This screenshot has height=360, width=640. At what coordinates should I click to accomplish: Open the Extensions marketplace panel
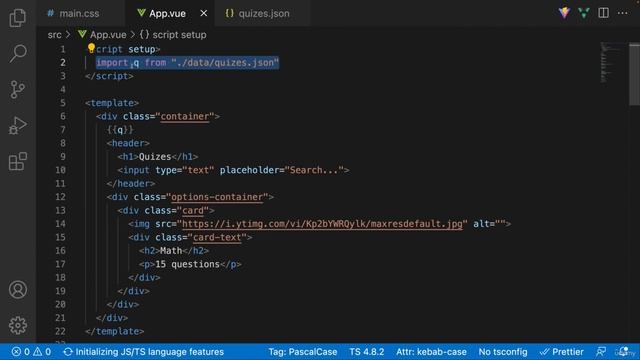pos(18,161)
